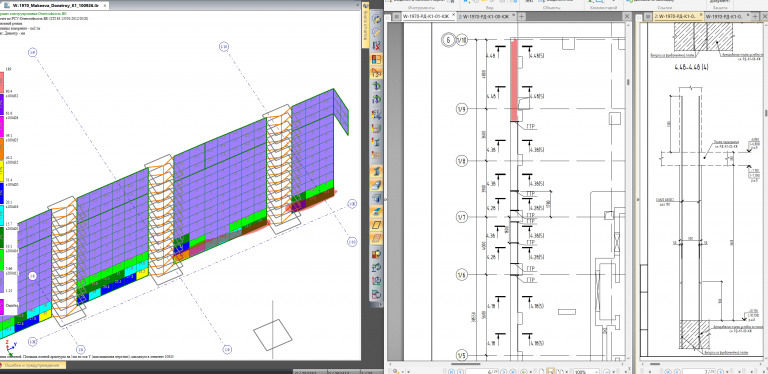Viewport: 768px width, 374px height.
Task: Select the yellow swatch in the reinforcement legend
Action: coord(2,170)
